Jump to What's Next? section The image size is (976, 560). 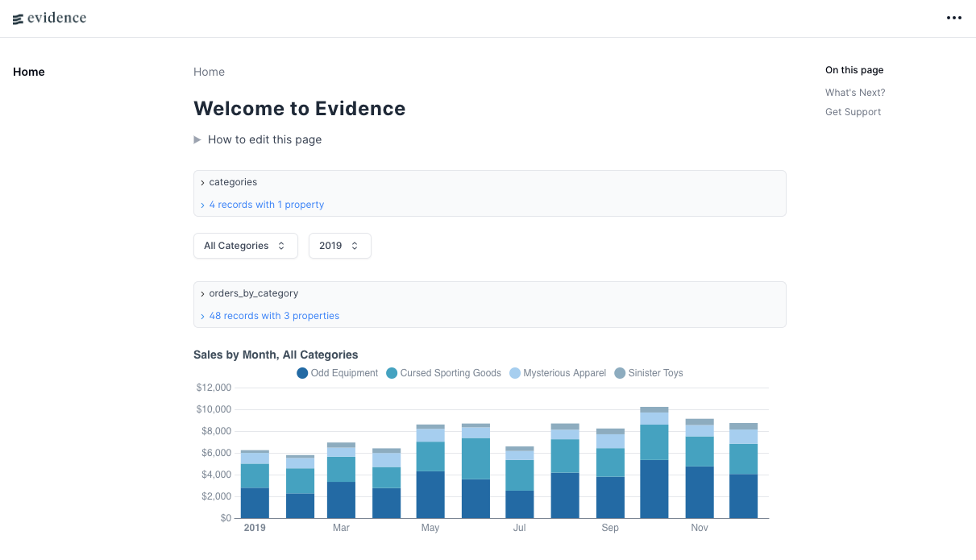pos(855,93)
